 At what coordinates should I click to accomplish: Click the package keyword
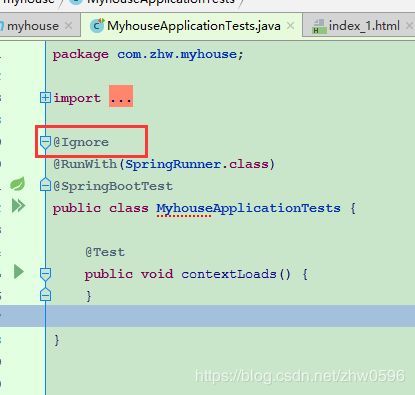(x=81, y=54)
